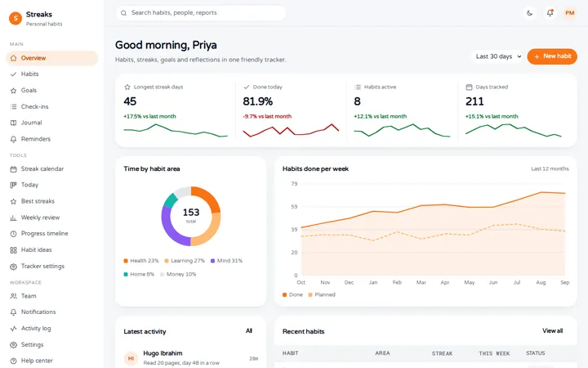Screen dimensions: 588x368
Task: Click the Best streaks star icon in the sidebar
Action: 14,202
